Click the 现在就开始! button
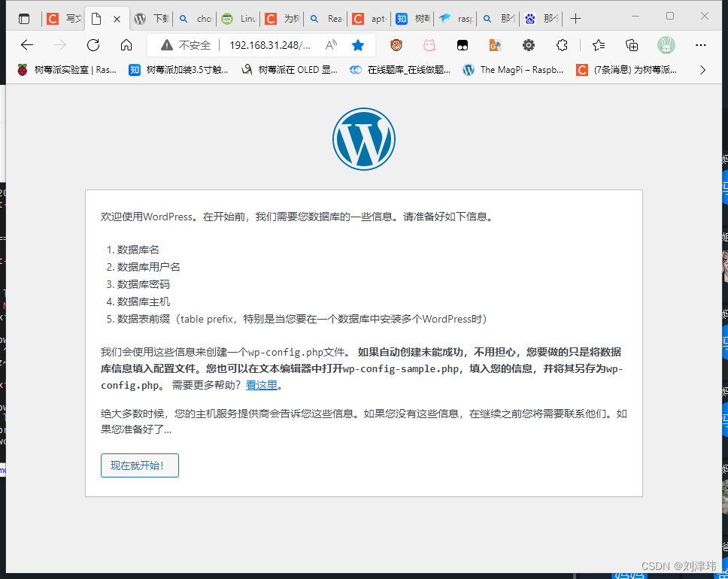Screen dimensions: 728x579 (139, 465)
